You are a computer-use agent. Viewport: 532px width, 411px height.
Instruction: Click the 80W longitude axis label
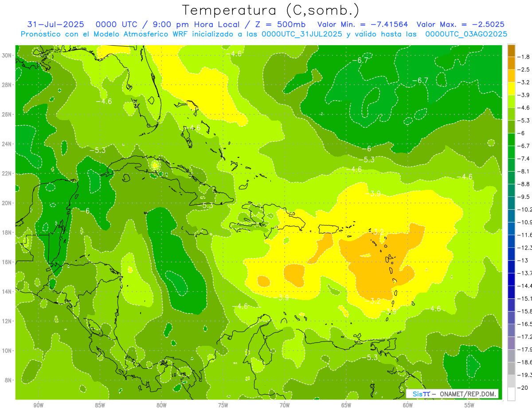click(x=161, y=405)
